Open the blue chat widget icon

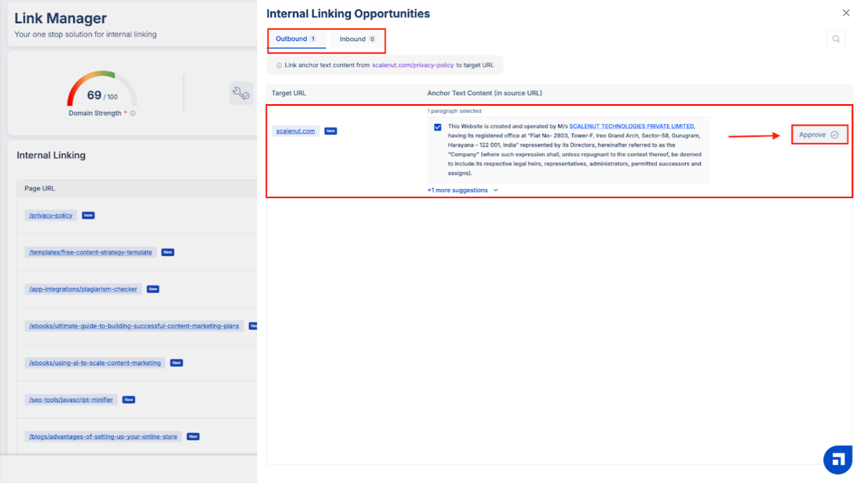coord(837,460)
